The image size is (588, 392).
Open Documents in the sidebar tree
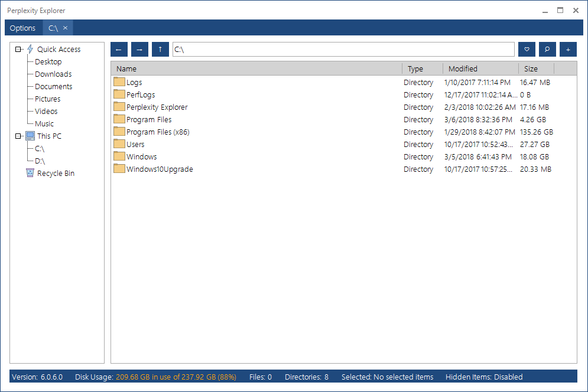(54, 86)
